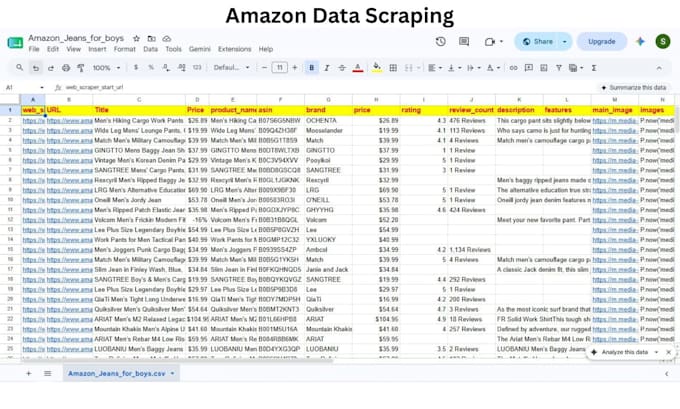Star the Amazon_Jeans_for_boys document

(x=136, y=39)
